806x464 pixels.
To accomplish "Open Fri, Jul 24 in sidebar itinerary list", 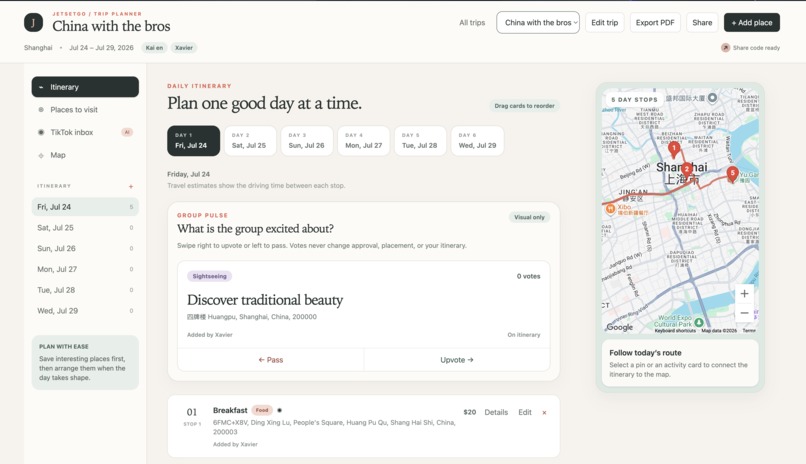I will click(85, 207).
